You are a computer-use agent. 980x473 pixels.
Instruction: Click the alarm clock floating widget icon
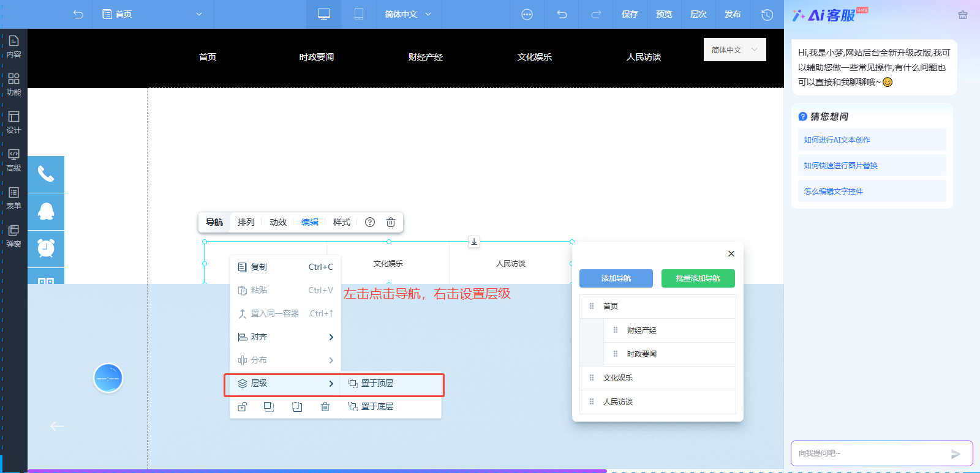tap(46, 248)
